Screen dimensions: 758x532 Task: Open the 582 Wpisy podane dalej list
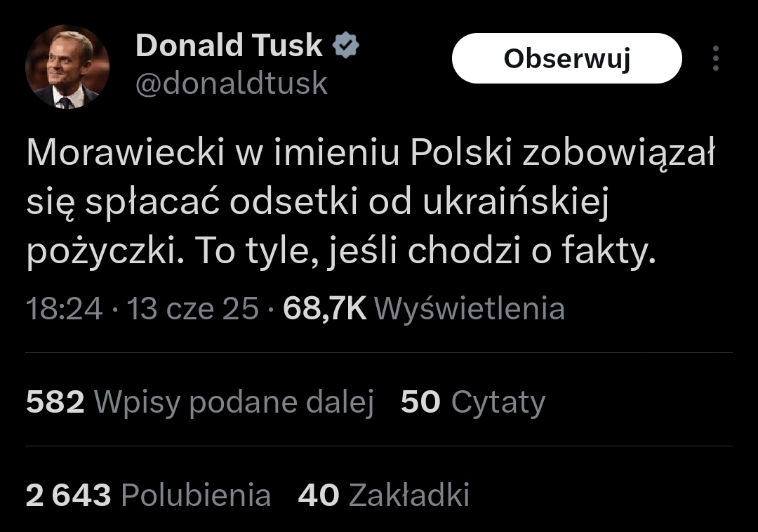[x=199, y=402]
